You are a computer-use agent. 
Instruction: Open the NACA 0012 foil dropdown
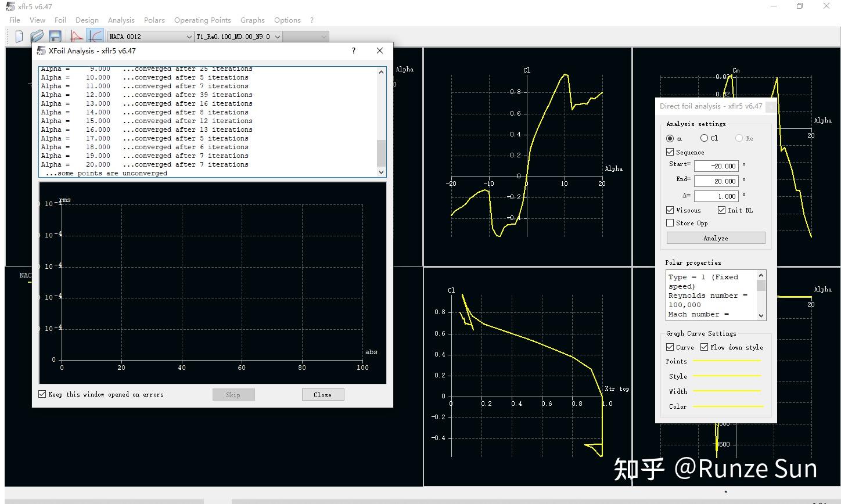(189, 36)
